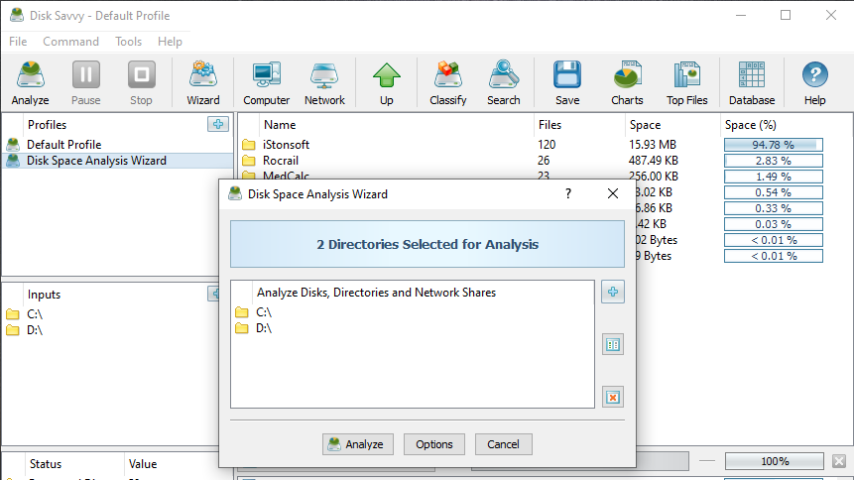Click the 2.83 % space bar
Image resolution: width=854 pixels, height=480 pixels.
pyautogui.click(x=773, y=161)
